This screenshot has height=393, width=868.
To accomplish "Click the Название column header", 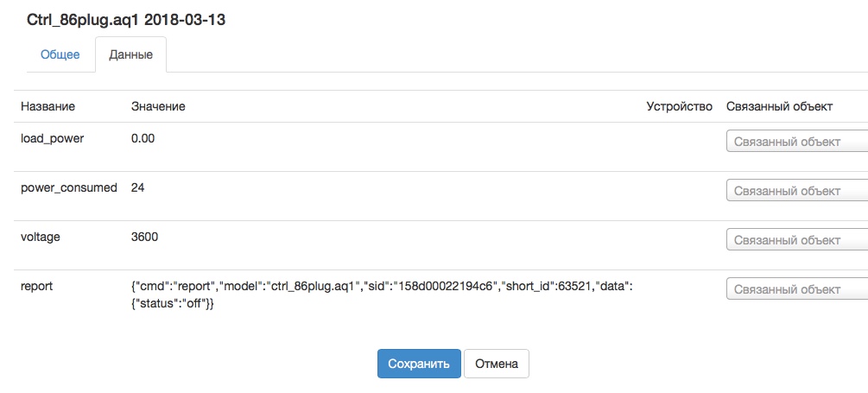I will (48, 106).
